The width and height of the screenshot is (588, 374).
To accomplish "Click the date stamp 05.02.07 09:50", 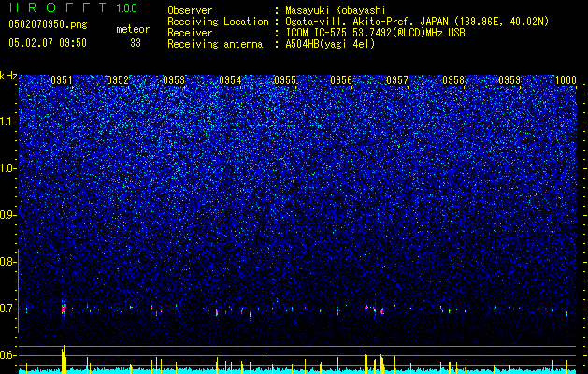I will coord(48,43).
